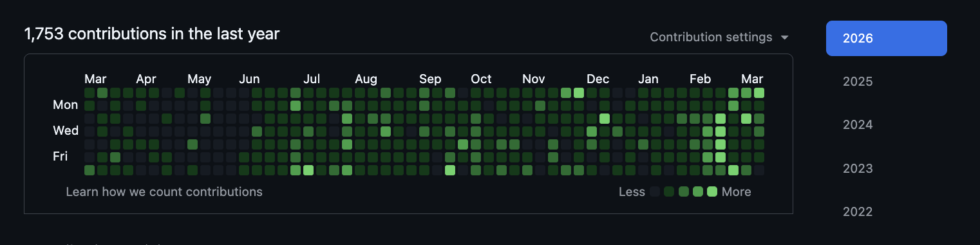
Task: Select the 2026 year filter
Action: (886, 38)
